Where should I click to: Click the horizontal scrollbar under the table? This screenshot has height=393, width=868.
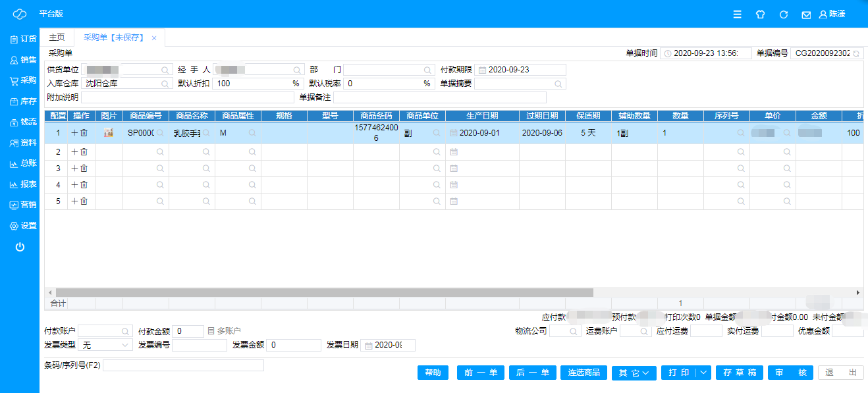[324, 292]
